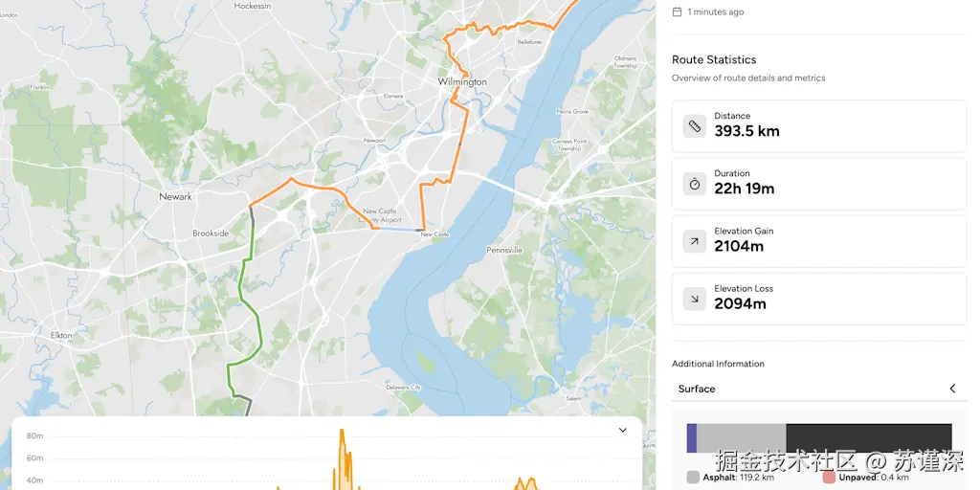Collapse the Surface section chevron
Screen dimensions: 980x490
click(x=952, y=389)
